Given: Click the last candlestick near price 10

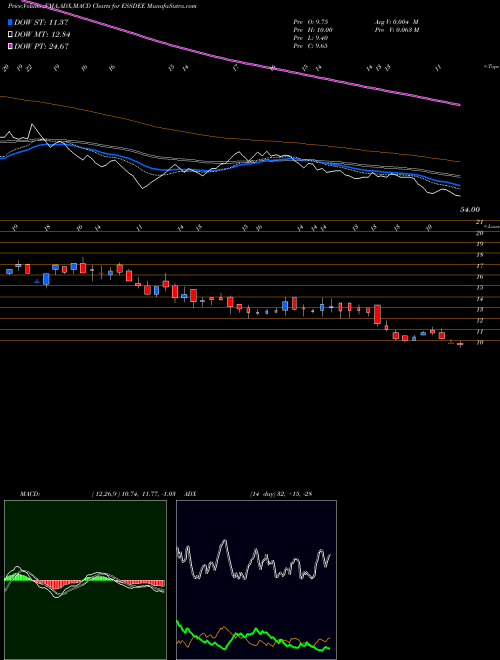Looking at the screenshot, I should (460, 344).
